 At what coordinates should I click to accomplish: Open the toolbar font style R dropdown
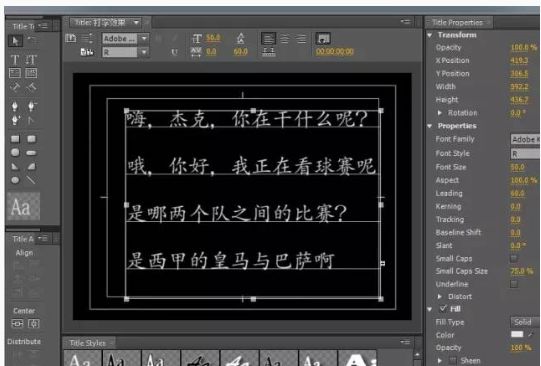click(x=144, y=52)
